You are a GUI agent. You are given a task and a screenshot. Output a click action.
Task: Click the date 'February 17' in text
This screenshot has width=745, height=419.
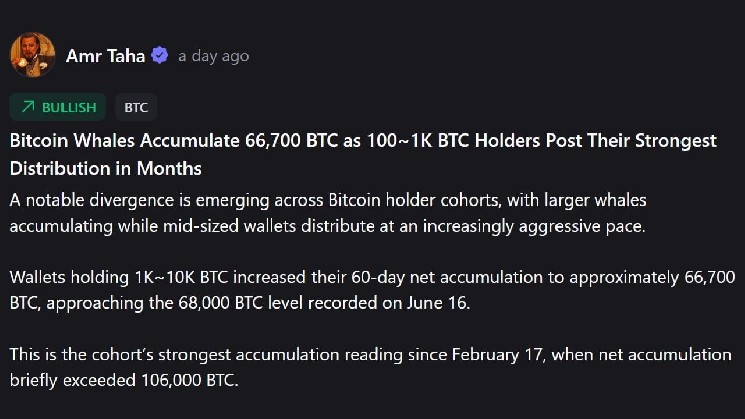coord(497,354)
